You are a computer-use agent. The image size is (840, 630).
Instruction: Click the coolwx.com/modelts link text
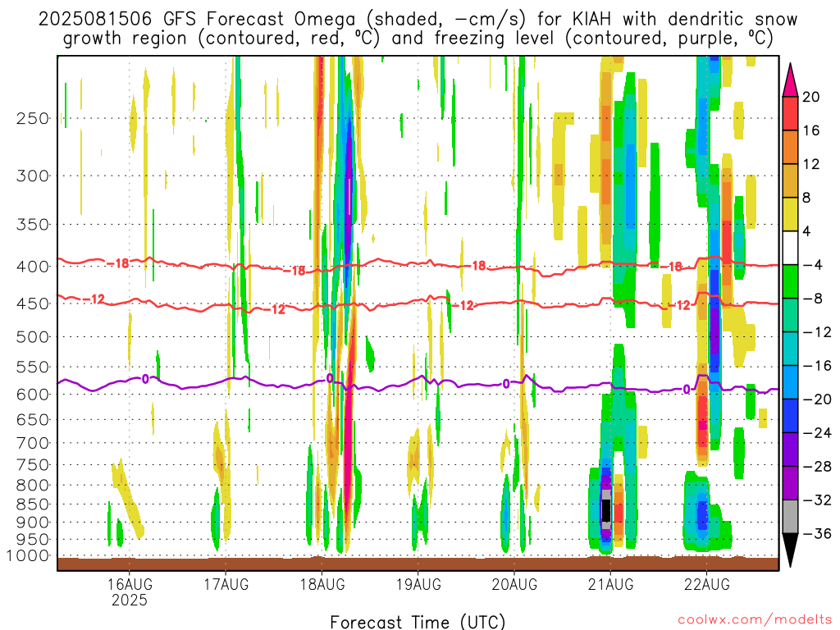pos(755,620)
